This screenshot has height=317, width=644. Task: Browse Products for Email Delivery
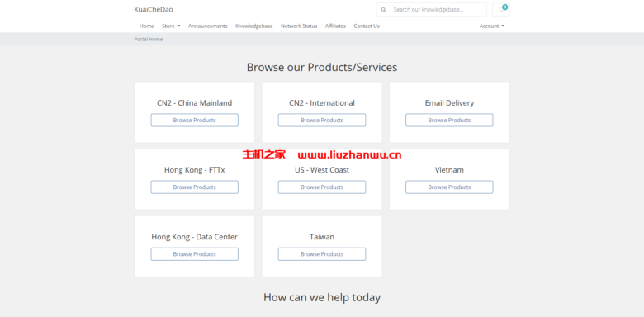click(x=449, y=121)
